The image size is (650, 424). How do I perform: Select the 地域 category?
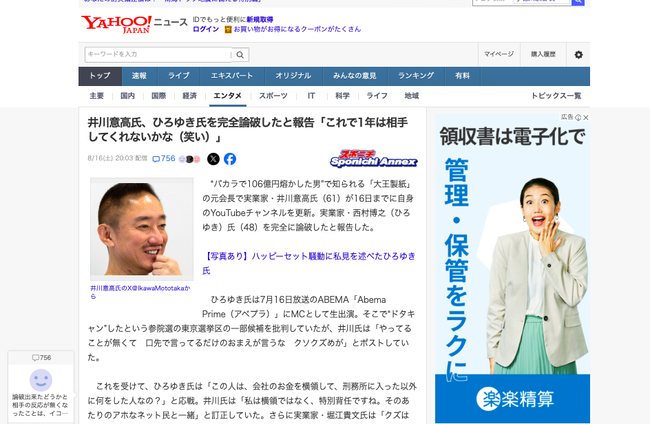pos(412,96)
